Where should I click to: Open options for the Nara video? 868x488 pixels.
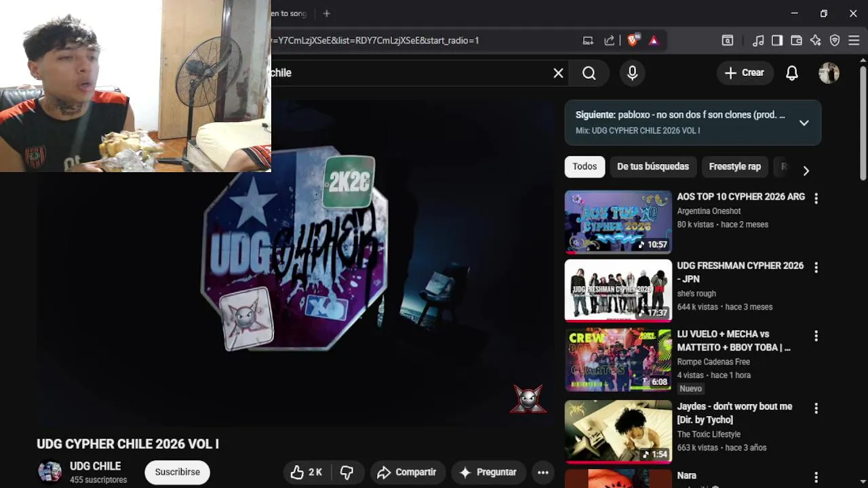point(816,478)
